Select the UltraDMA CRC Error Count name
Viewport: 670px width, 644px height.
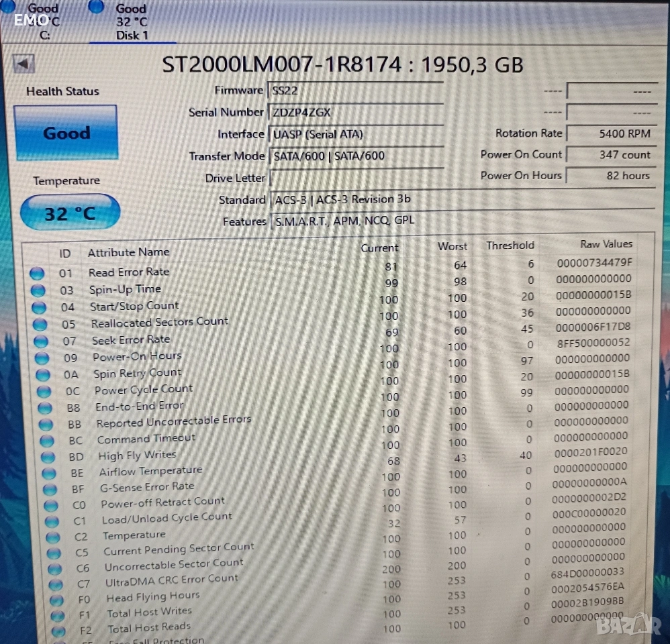point(172,580)
